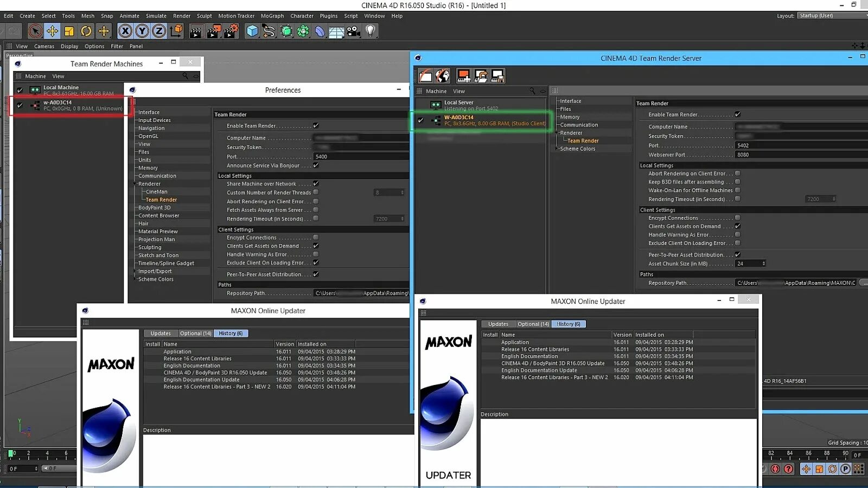Screen dimensions: 868x488
Task: Toggle Wake-On-Lan for Offline Machines checkbox
Action: click(x=738, y=190)
